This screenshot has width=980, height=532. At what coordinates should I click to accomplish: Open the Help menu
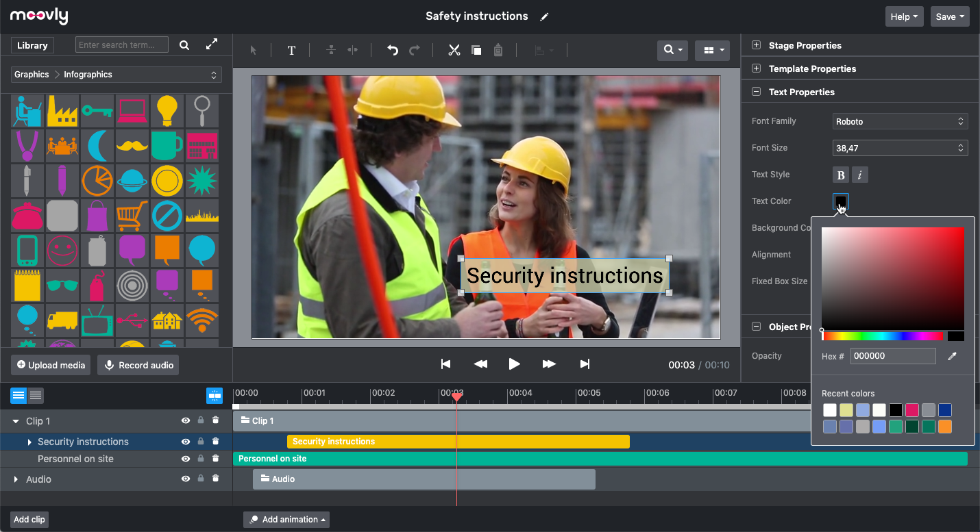pos(904,17)
